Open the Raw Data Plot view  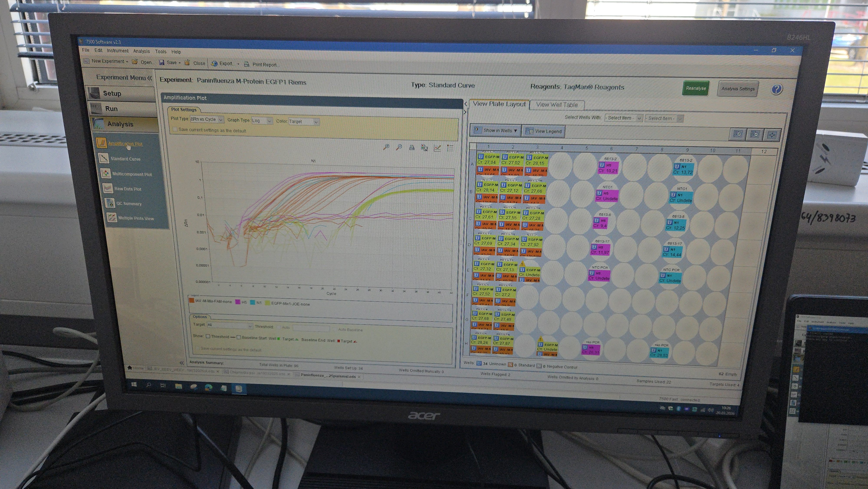[x=127, y=189]
